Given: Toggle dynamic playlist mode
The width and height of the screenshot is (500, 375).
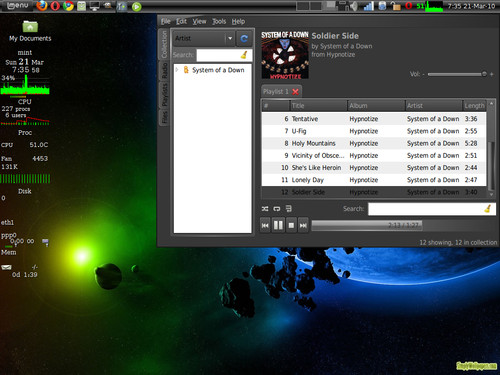Looking at the screenshot, I should point(289,209).
